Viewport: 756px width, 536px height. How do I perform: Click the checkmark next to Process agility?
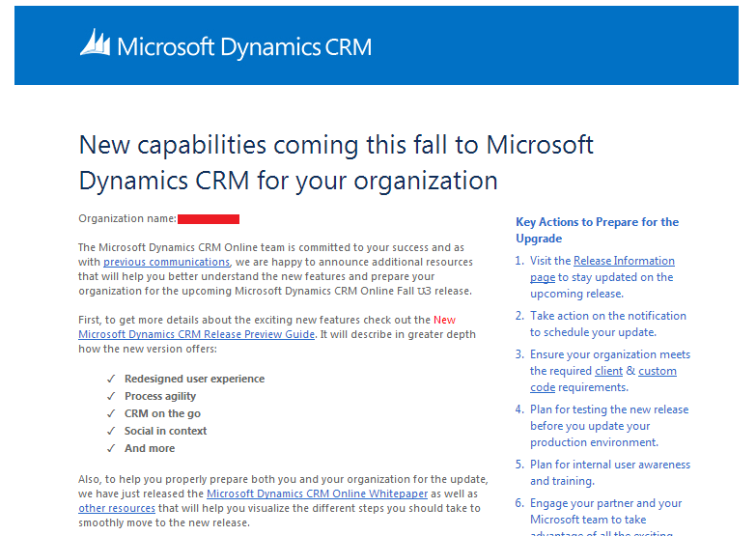110,396
